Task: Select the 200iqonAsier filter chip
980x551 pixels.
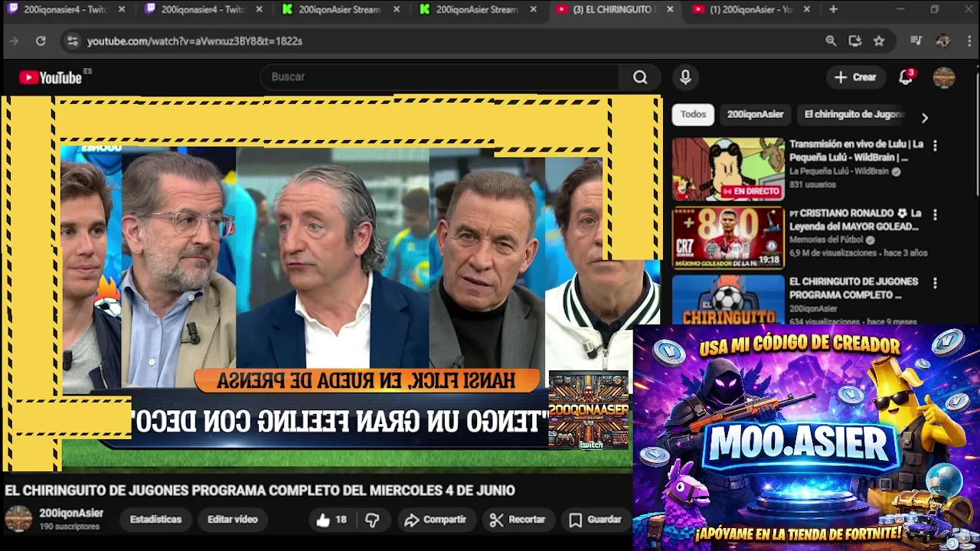Action: [755, 115]
